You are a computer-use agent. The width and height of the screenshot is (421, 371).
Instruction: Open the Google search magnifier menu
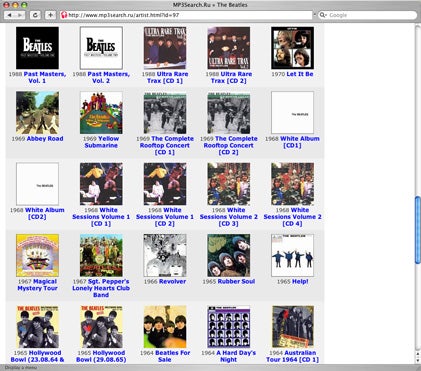tap(323, 15)
